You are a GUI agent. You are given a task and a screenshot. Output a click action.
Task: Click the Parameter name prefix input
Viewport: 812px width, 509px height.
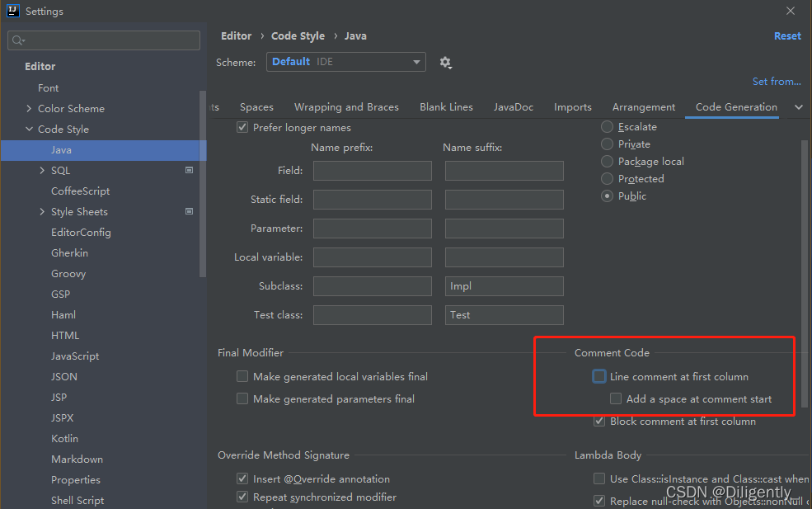click(x=373, y=229)
